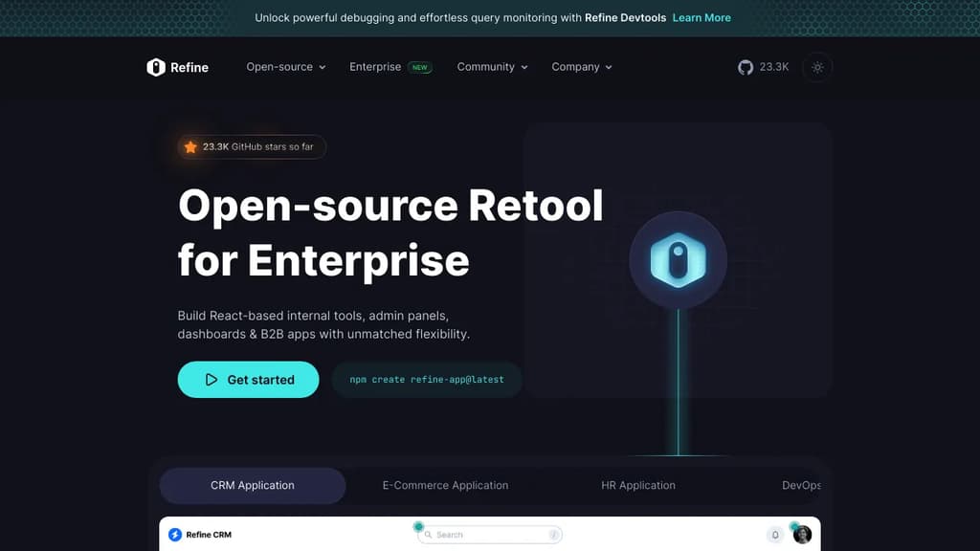Expand the Community dropdown menu

tap(492, 67)
